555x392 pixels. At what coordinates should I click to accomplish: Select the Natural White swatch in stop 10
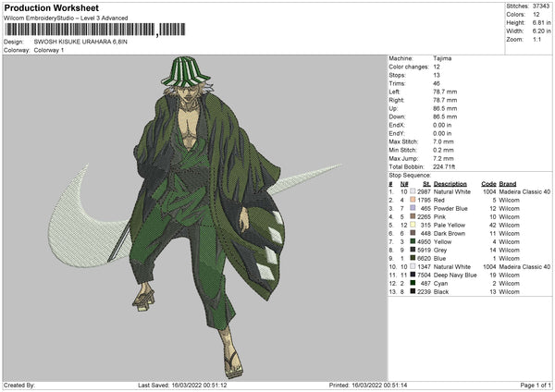[x=413, y=266]
